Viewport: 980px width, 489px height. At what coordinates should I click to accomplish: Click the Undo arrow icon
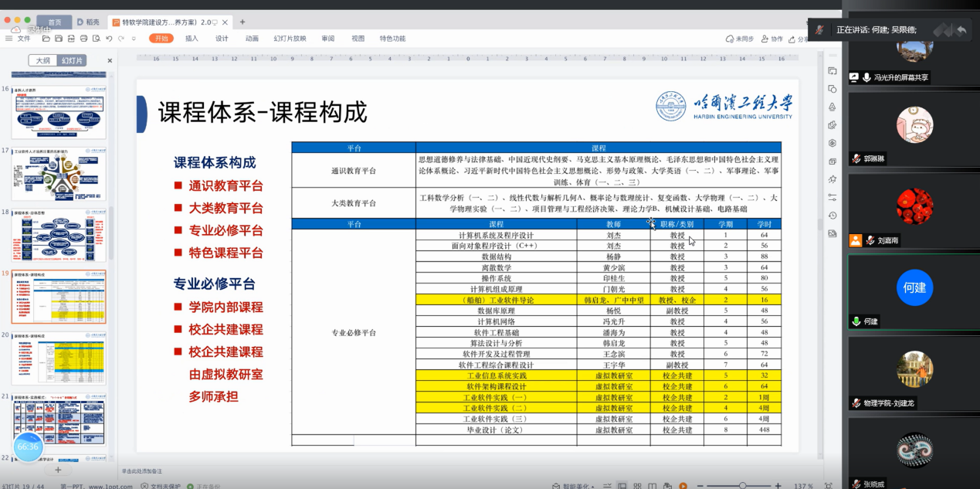coord(109,38)
